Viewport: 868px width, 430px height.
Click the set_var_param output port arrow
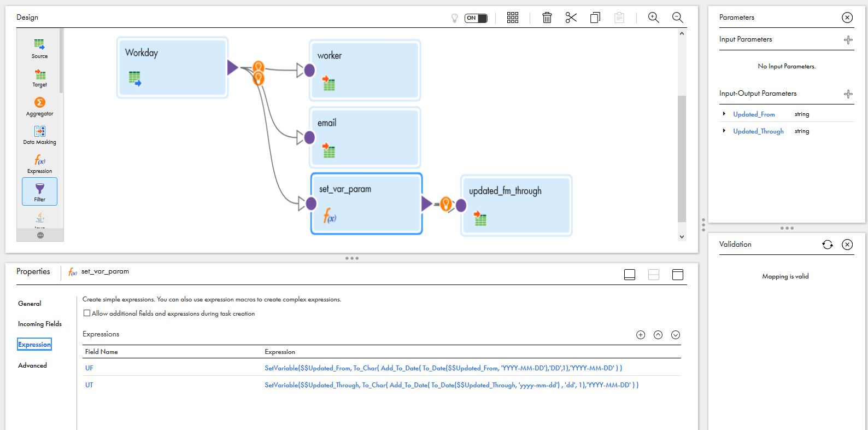coord(427,204)
